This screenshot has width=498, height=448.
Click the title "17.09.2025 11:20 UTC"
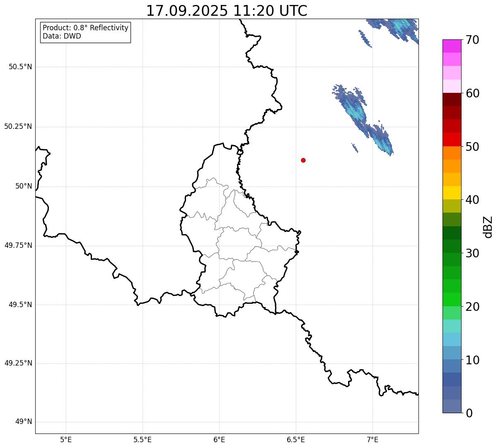coord(227,11)
